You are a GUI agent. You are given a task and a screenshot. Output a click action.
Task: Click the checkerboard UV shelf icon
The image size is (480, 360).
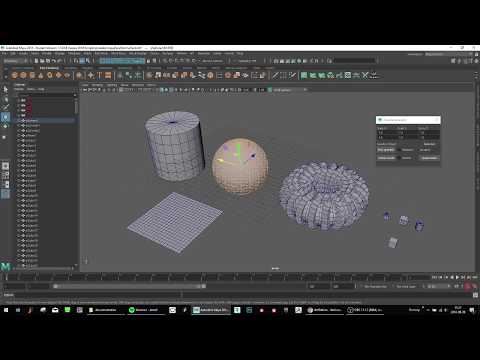click(x=348, y=75)
